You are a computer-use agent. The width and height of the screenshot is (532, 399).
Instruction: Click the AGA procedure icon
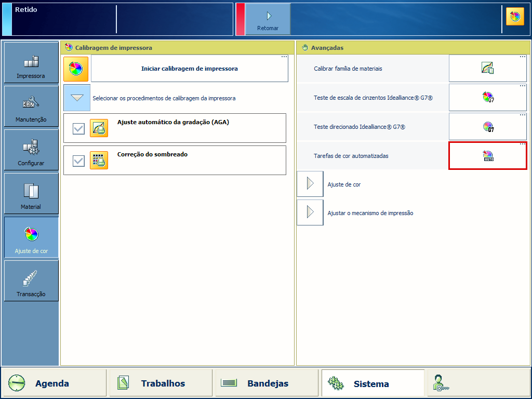coord(99,128)
